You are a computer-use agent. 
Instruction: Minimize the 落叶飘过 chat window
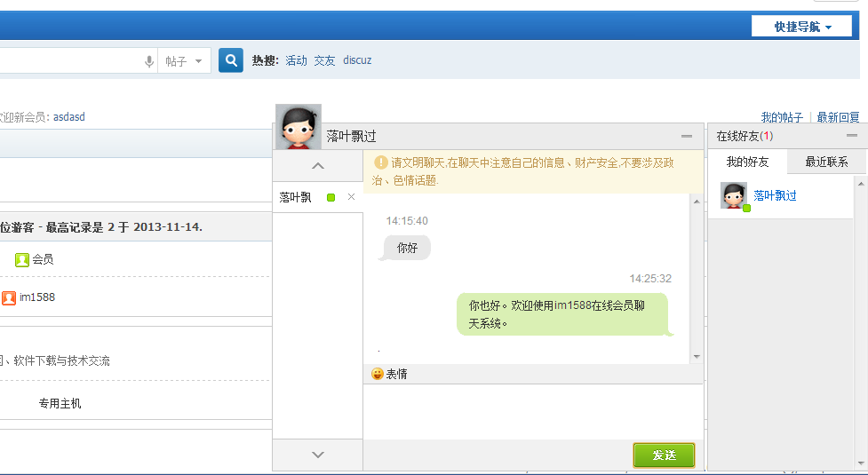pyautogui.click(x=686, y=136)
